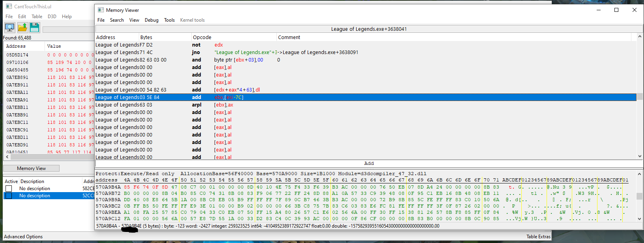The width and height of the screenshot is (644, 243).
Task: Open the Memory Viewer File menu
Action: click(x=101, y=20)
